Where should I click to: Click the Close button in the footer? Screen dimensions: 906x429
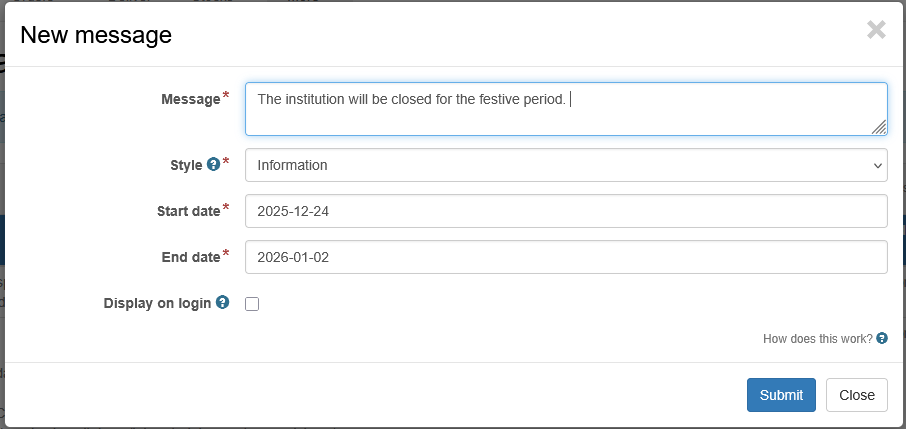(857, 395)
